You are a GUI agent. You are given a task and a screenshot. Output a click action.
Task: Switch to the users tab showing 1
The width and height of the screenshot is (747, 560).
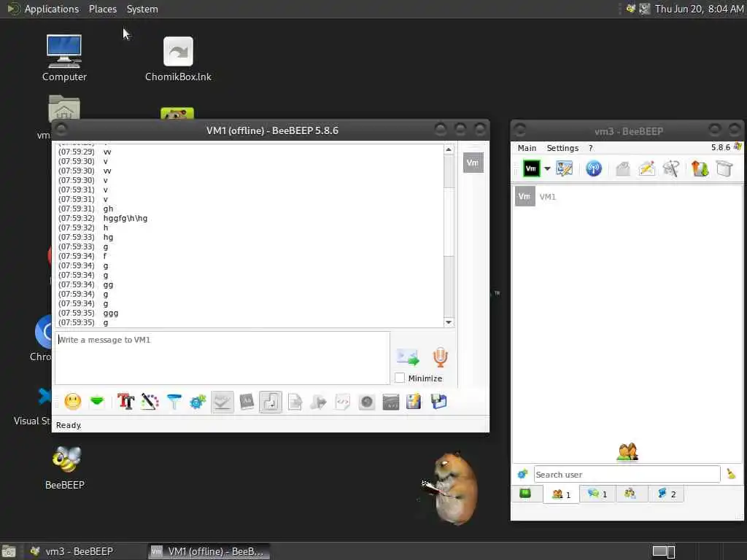click(561, 494)
